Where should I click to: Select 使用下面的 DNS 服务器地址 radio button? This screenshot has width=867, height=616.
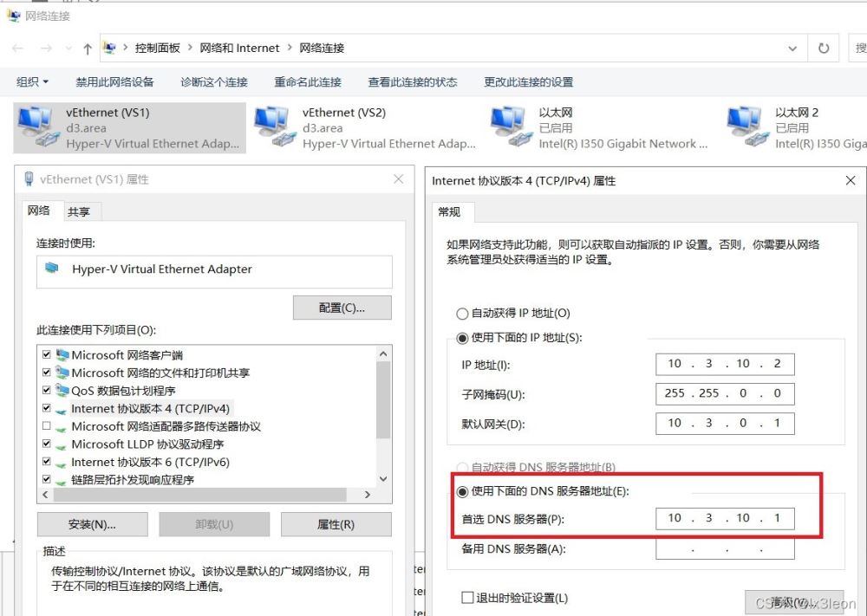click(462, 492)
